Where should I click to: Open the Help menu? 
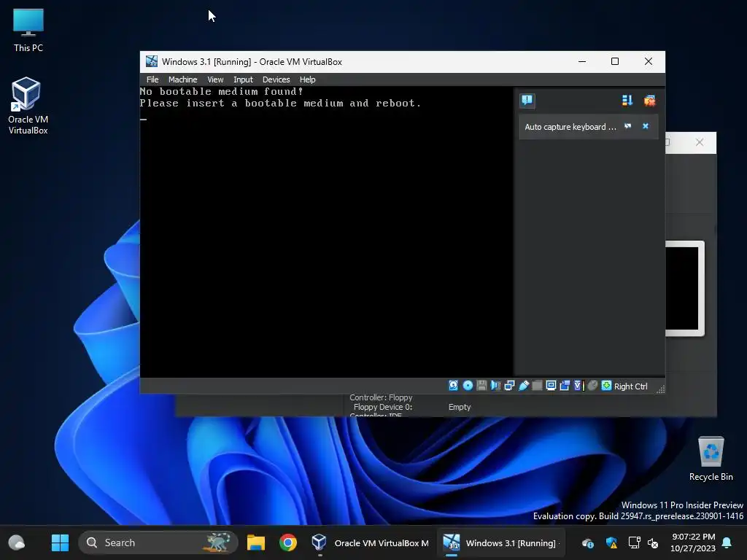coord(307,79)
